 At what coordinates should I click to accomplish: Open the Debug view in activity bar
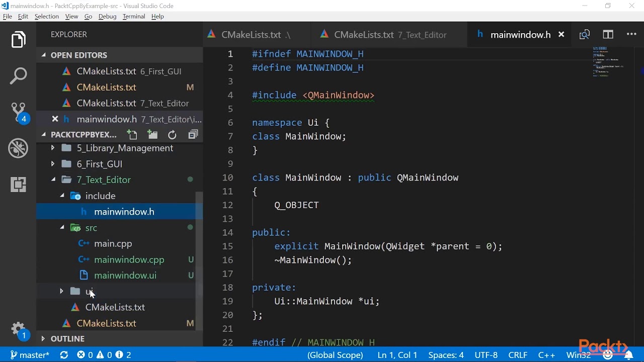click(x=18, y=148)
